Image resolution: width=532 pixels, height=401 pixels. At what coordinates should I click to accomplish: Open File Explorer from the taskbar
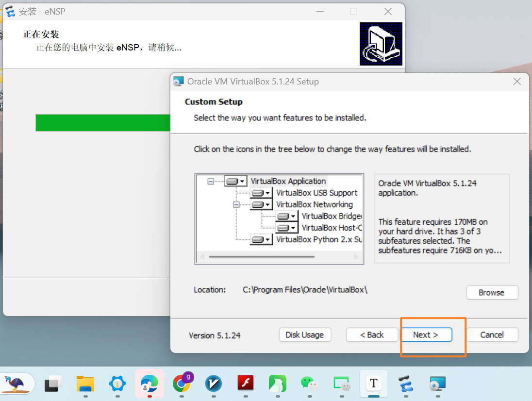pos(85,384)
